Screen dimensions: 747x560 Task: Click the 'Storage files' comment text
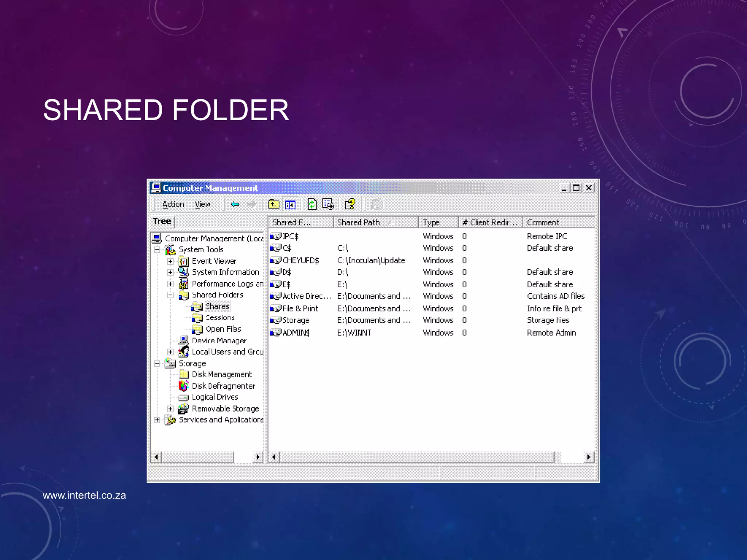point(548,320)
